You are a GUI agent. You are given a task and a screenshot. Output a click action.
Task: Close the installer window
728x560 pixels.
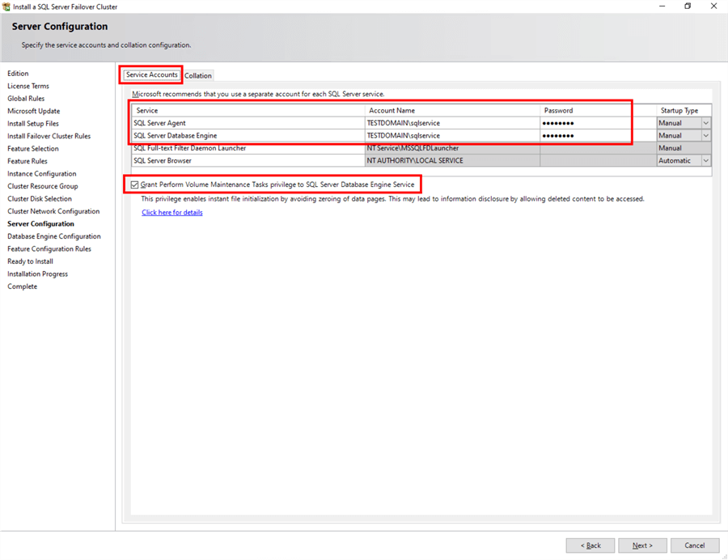pos(713,6)
